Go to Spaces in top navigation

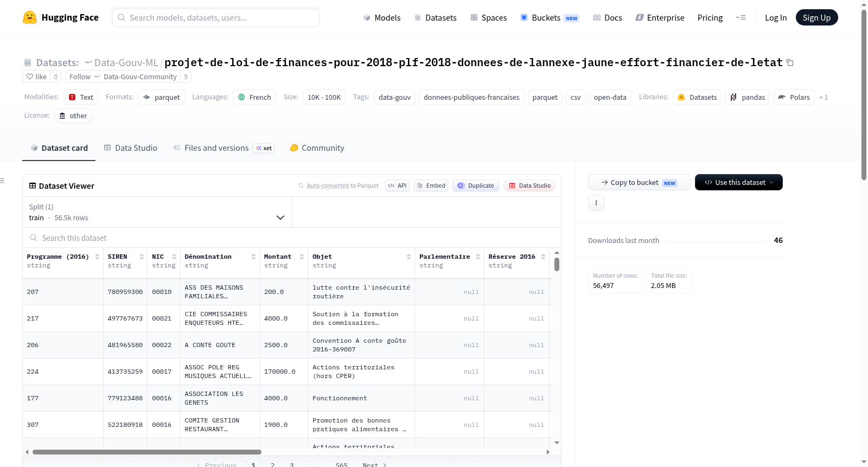click(x=489, y=17)
